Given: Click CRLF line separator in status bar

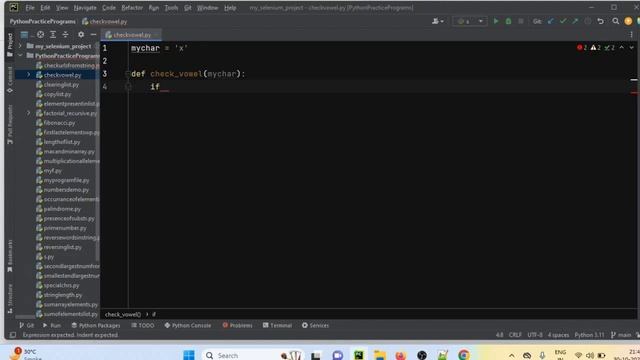Looking at the screenshot, I should 515,335.
